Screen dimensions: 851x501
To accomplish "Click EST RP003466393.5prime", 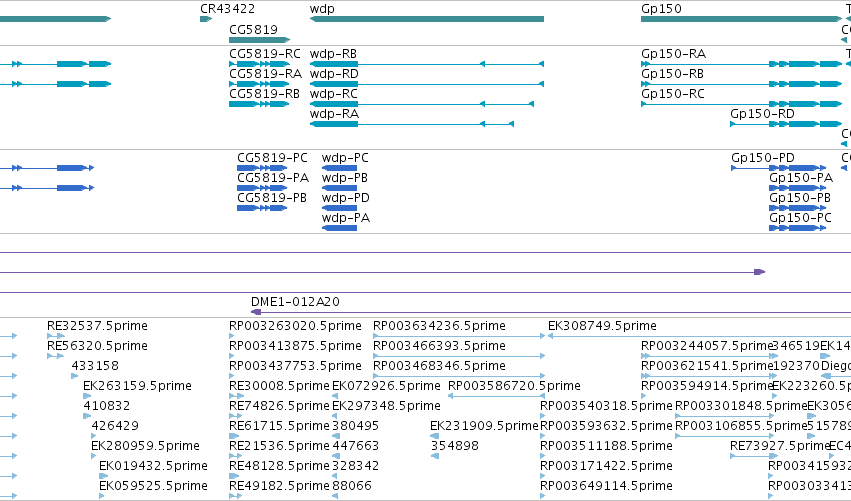I will tap(439, 346).
